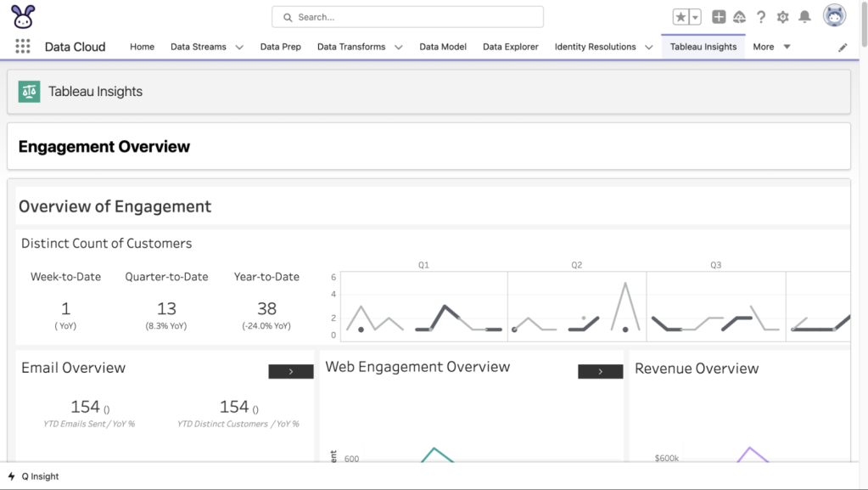Switch to the Data Explorer tab
Viewport: 868px width, 490px height.
[x=510, y=47]
